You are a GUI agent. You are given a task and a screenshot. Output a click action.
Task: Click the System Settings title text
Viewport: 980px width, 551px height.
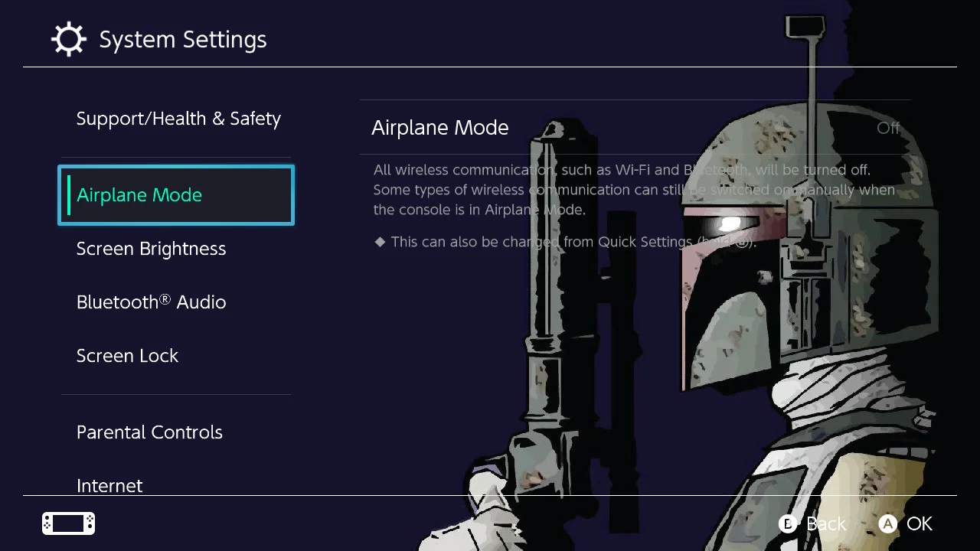pos(183,40)
